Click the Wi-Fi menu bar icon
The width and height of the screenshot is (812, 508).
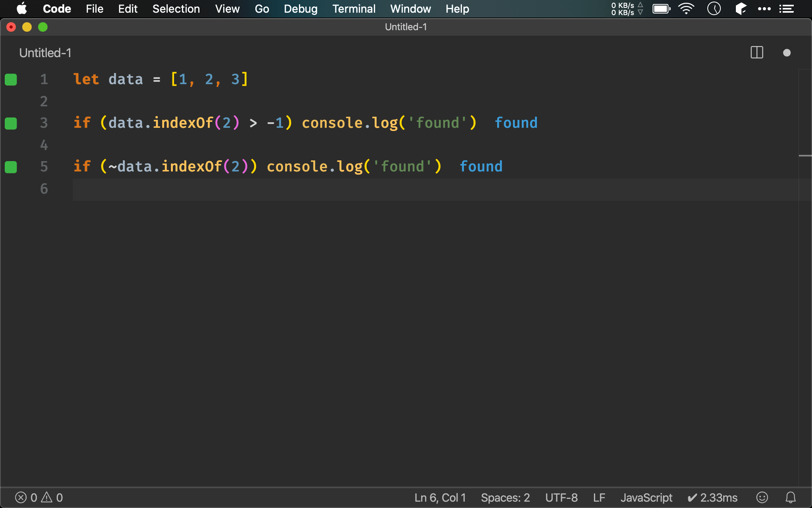686,9
